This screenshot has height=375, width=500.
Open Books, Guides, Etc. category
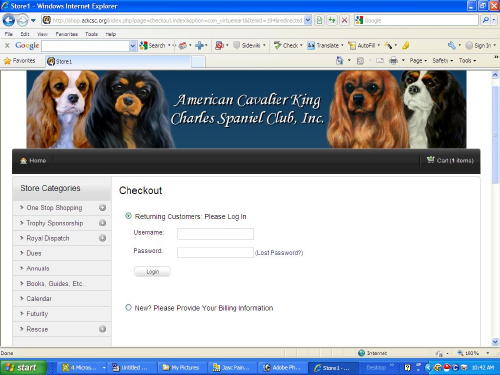(55, 284)
